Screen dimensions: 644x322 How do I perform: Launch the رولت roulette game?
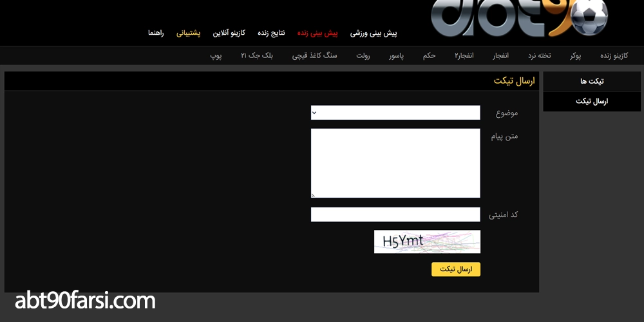(363, 56)
